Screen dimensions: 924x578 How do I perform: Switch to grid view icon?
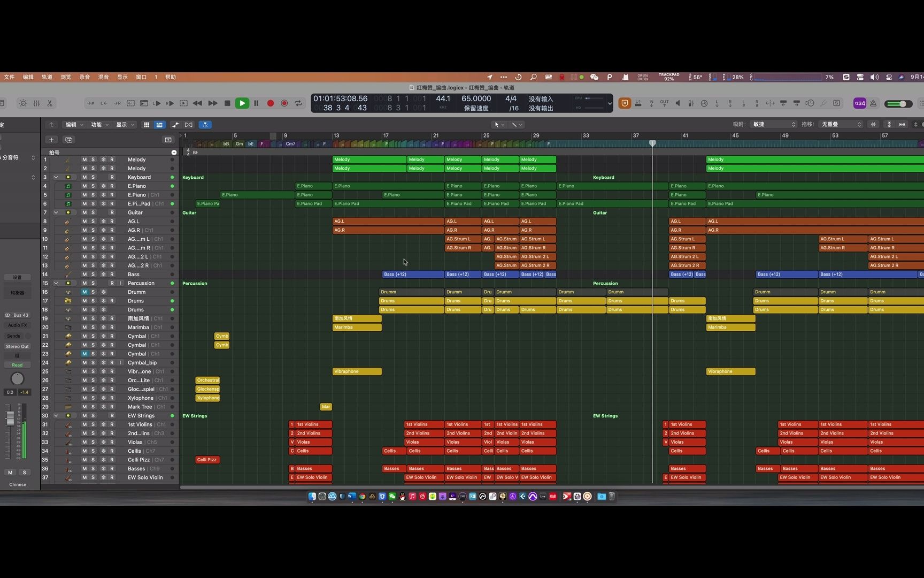pyautogui.click(x=147, y=125)
